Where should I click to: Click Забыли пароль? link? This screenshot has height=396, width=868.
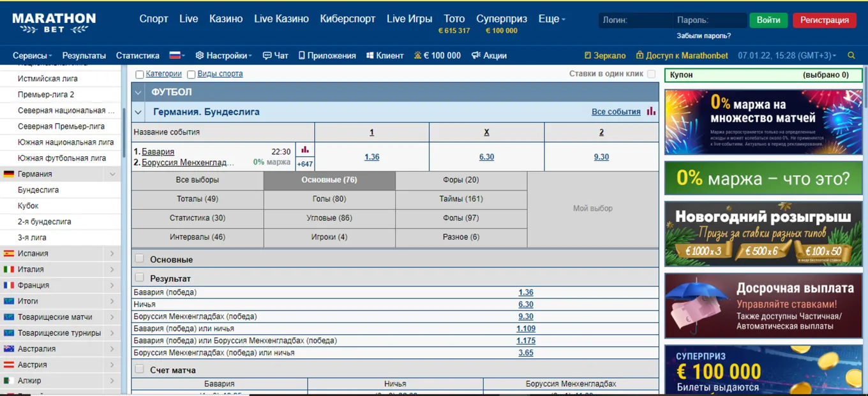tap(704, 36)
